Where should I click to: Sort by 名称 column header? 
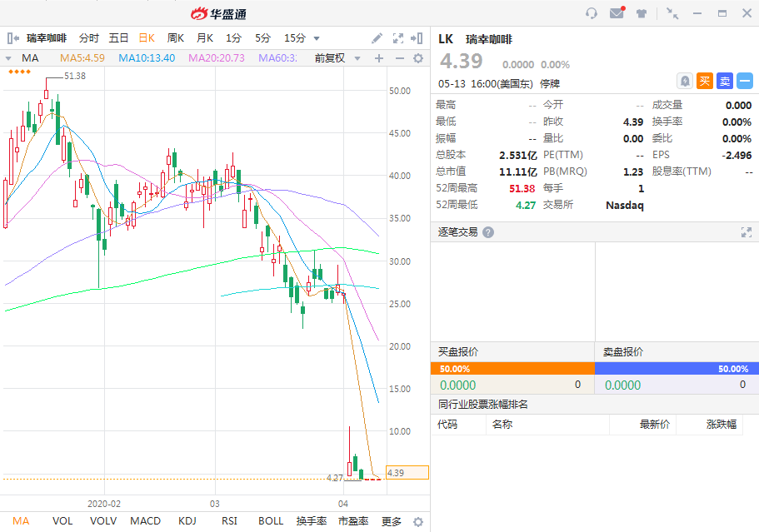[x=502, y=425]
